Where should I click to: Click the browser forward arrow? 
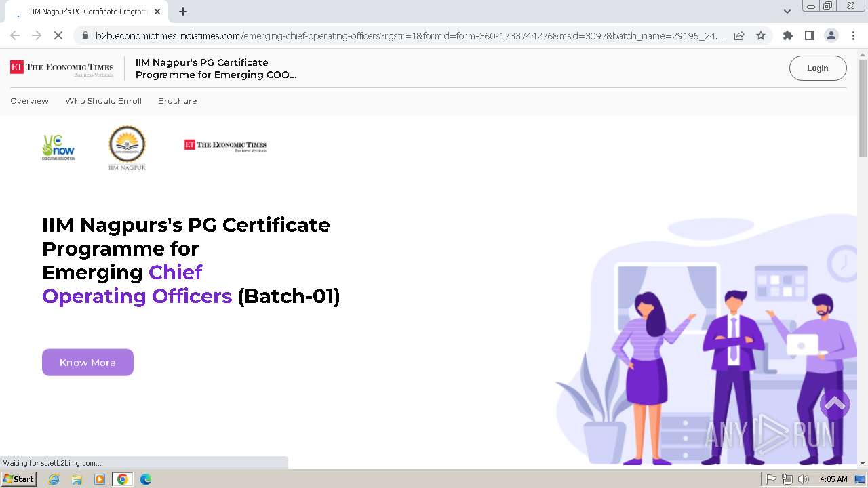37,35
